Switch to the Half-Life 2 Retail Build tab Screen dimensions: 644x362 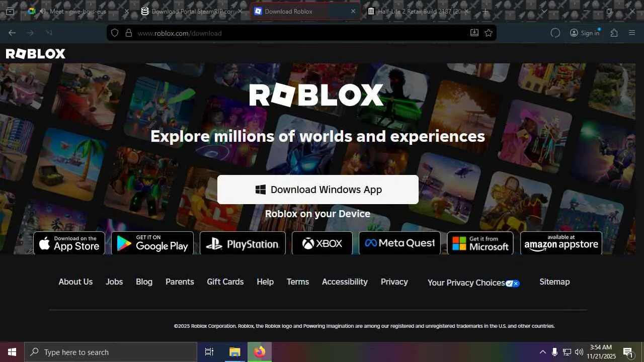(419, 11)
